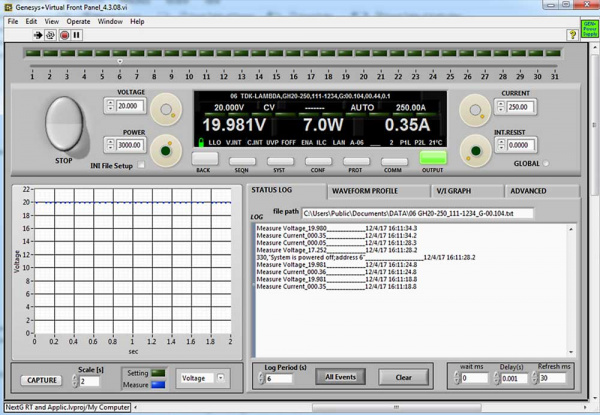
Task: Switch to the STATUS LOG tab
Action: 287,190
